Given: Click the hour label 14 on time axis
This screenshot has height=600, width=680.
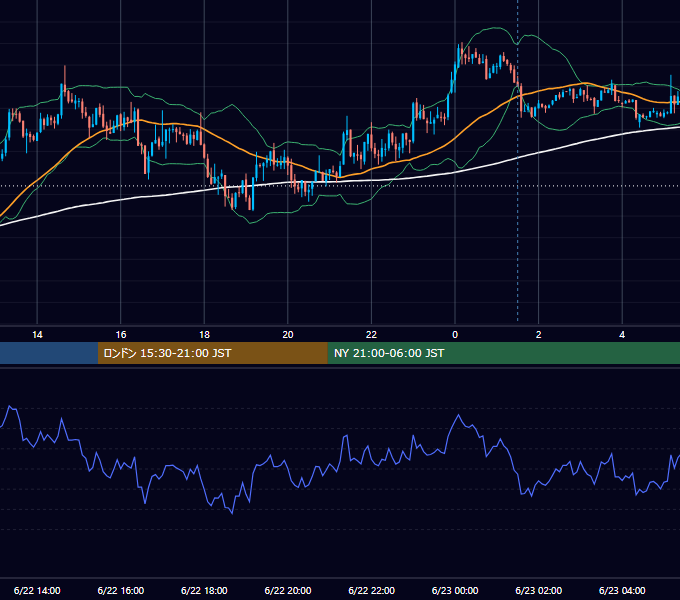Looking at the screenshot, I should tap(37, 335).
